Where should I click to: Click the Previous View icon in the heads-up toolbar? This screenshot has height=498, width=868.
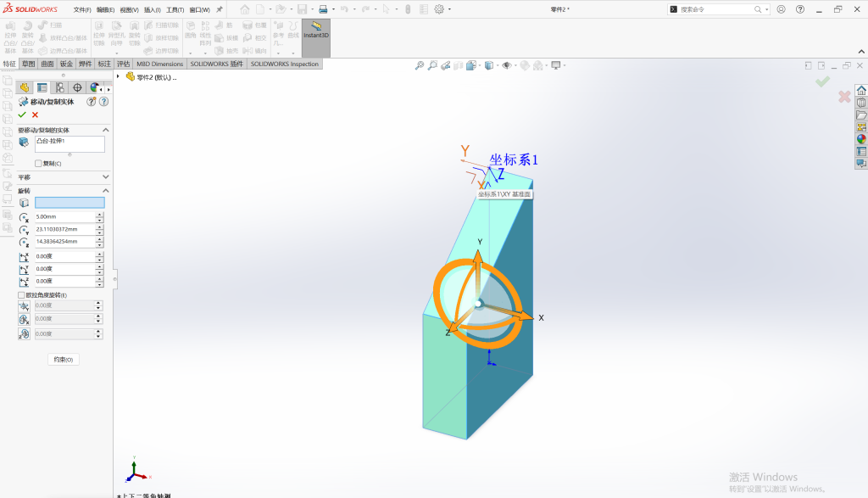pyautogui.click(x=446, y=65)
